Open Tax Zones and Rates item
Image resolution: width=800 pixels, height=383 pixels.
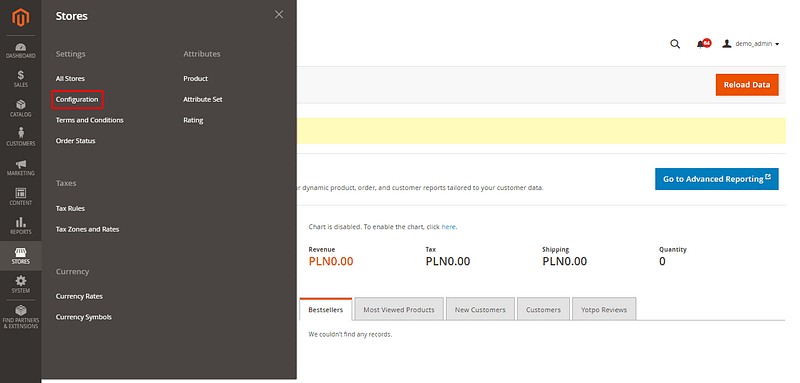[x=87, y=229]
